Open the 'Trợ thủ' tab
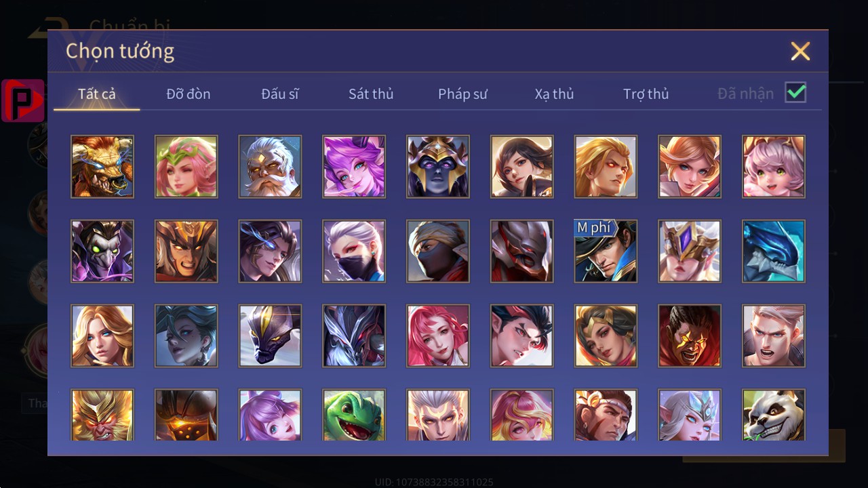 pyautogui.click(x=646, y=94)
